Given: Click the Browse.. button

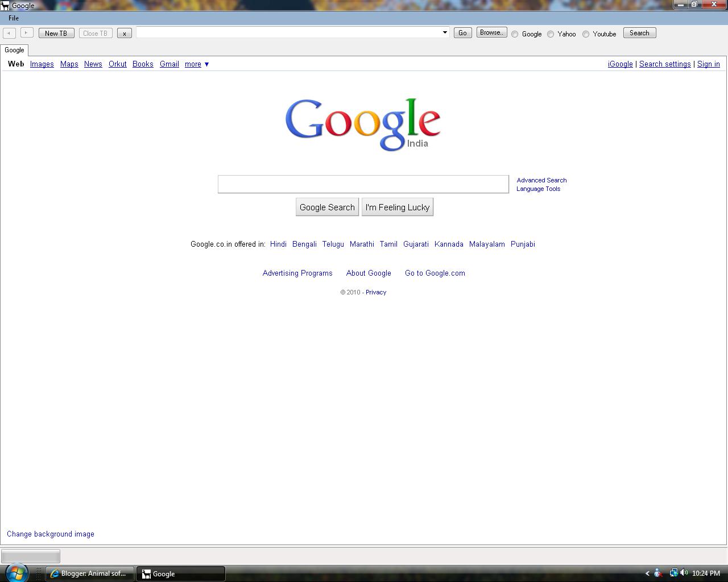Looking at the screenshot, I should pyautogui.click(x=491, y=32).
